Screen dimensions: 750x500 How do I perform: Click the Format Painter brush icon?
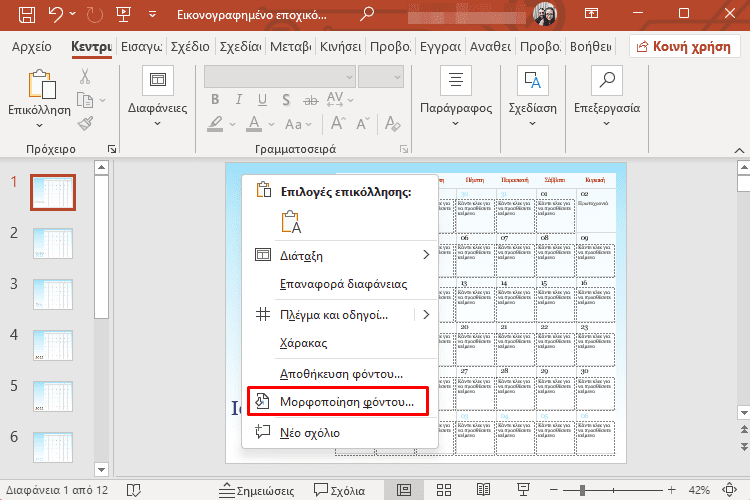click(x=85, y=123)
